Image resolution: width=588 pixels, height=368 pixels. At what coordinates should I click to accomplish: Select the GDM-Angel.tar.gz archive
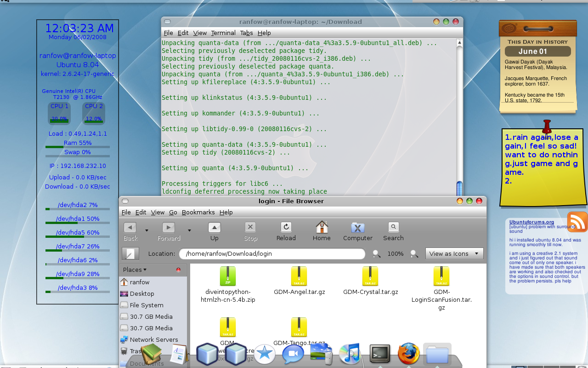(299, 281)
